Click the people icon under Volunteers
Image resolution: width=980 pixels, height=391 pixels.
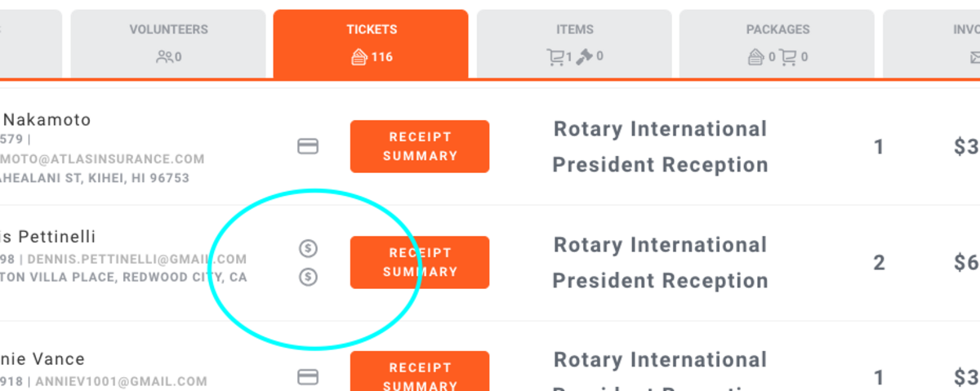pyautogui.click(x=164, y=57)
